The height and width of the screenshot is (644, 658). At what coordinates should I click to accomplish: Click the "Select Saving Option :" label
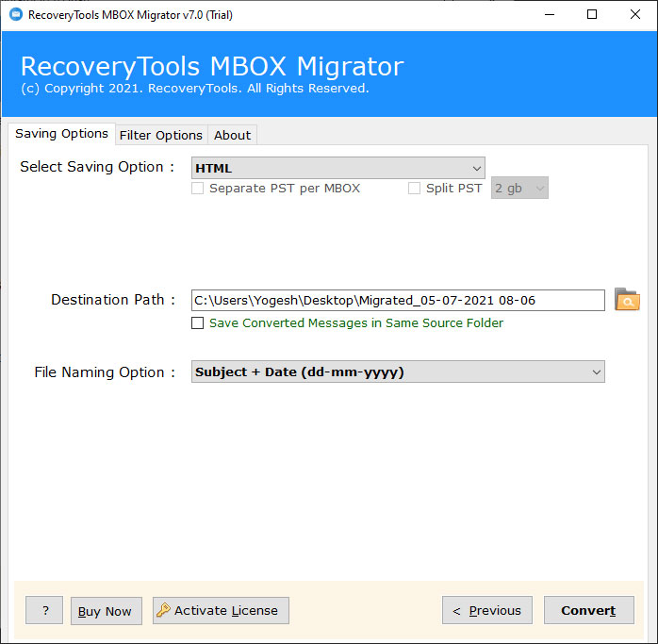(x=97, y=167)
